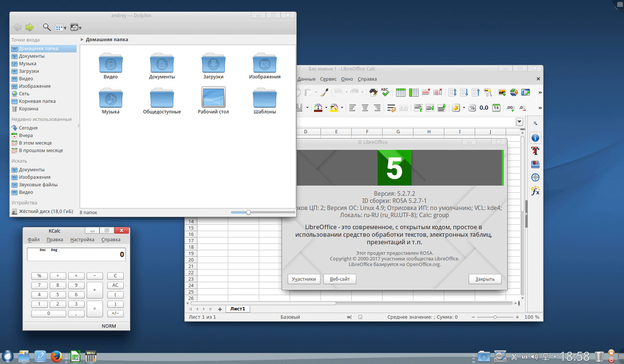Run the spelling check in Calc toolbar
624x364 pixels.
tap(385, 92)
